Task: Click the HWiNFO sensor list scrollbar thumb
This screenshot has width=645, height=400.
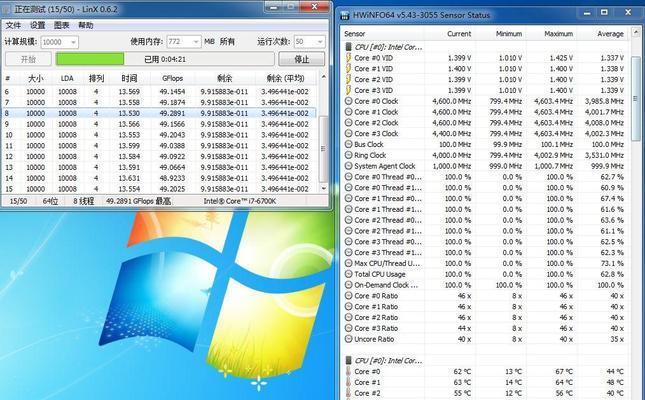Action: (636, 99)
